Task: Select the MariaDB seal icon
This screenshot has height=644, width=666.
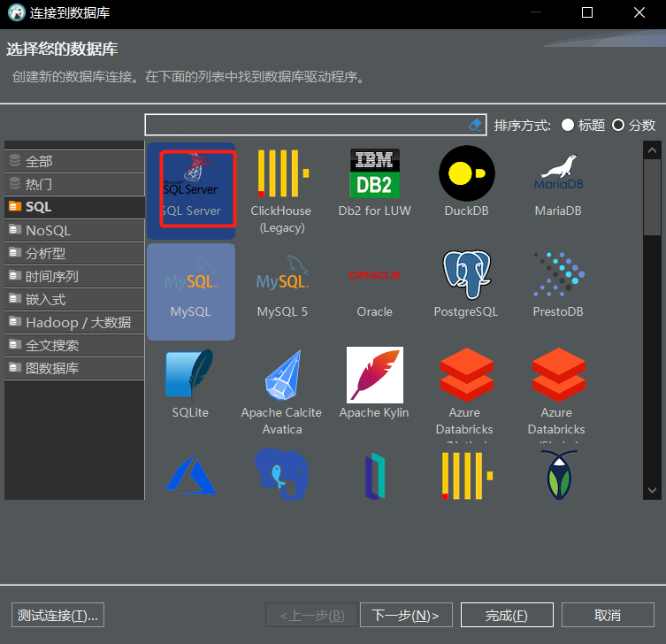Action: click(x=558, y=172)
